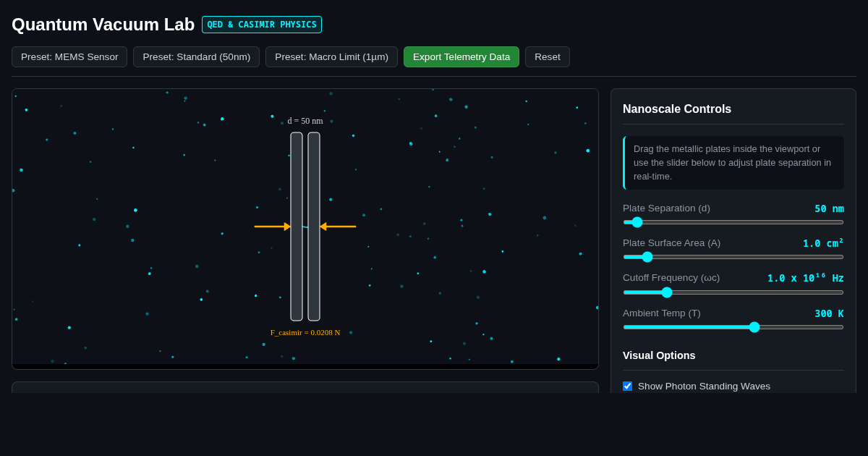Reset the simulation
This screenshot has height=456, width=868.
[548, 57]
